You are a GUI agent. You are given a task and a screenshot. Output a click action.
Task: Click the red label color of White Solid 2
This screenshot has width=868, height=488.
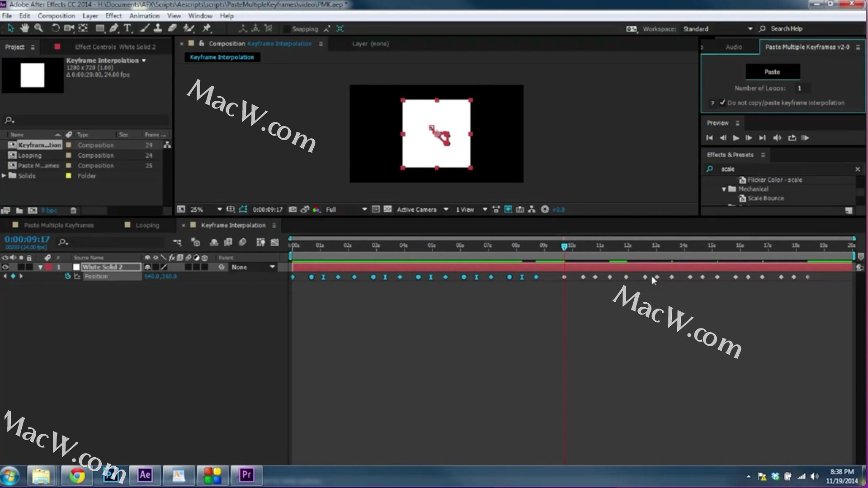click(49, 267)
